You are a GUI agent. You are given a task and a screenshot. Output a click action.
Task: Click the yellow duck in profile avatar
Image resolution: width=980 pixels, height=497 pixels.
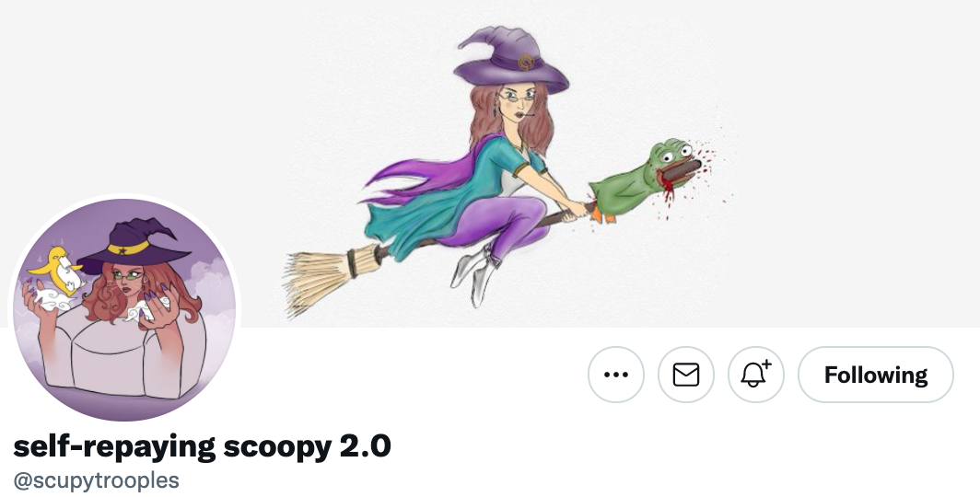tap(57, 270)
